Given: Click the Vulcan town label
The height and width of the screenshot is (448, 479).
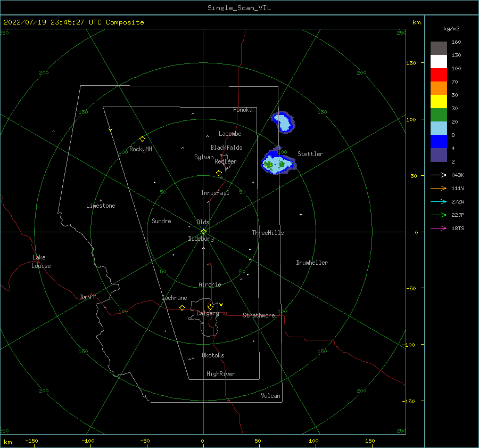Looking at the screenshot, I should [270, 396].
